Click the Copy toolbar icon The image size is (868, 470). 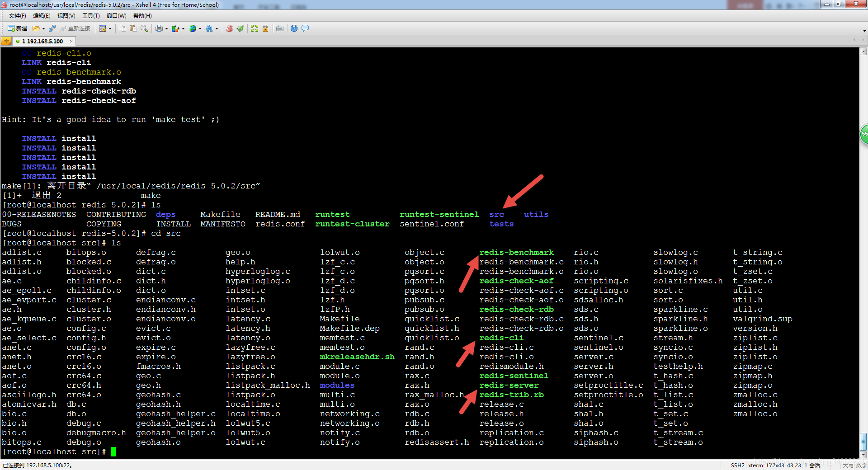coord(123,28)
